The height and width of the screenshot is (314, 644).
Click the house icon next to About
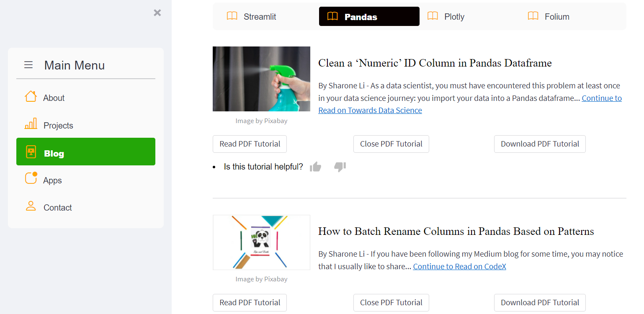[31, 97]
